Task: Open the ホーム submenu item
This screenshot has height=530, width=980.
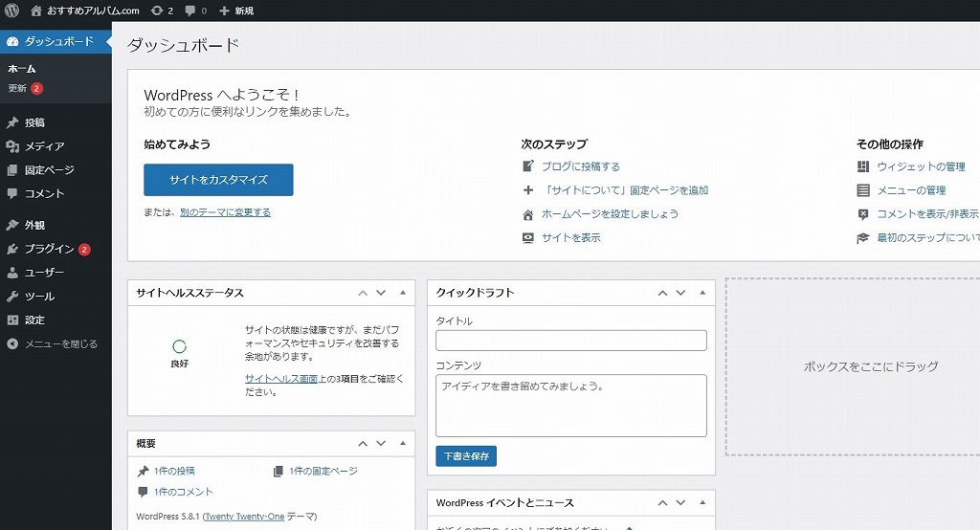Action: click(x=22, y=69)
